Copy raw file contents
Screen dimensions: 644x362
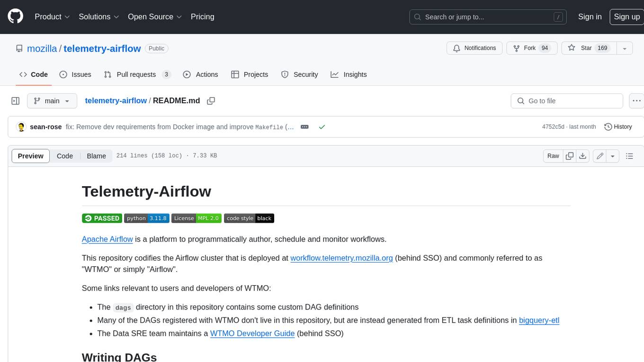click(570, 156)
